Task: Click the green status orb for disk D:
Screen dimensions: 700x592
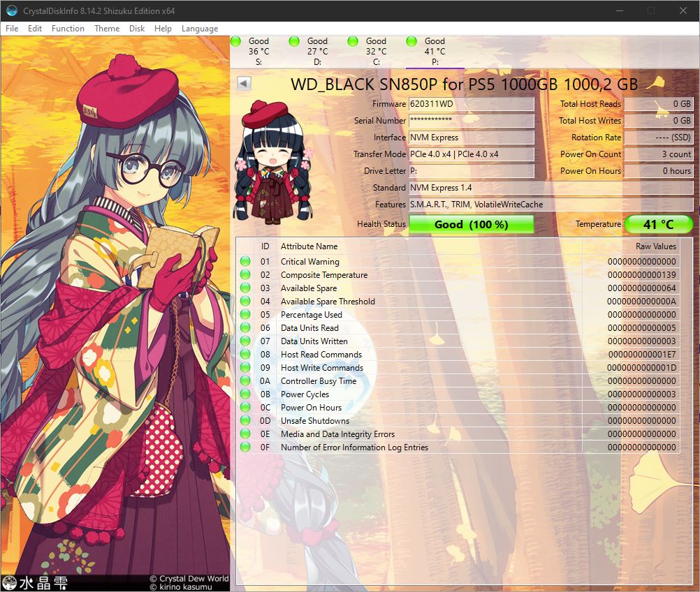Action: 294,41
